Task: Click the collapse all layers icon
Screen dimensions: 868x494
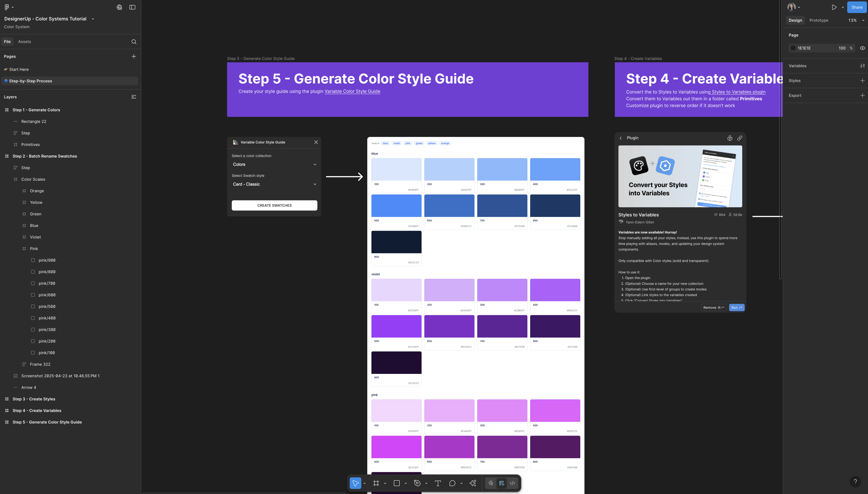Action: [134, 97]
